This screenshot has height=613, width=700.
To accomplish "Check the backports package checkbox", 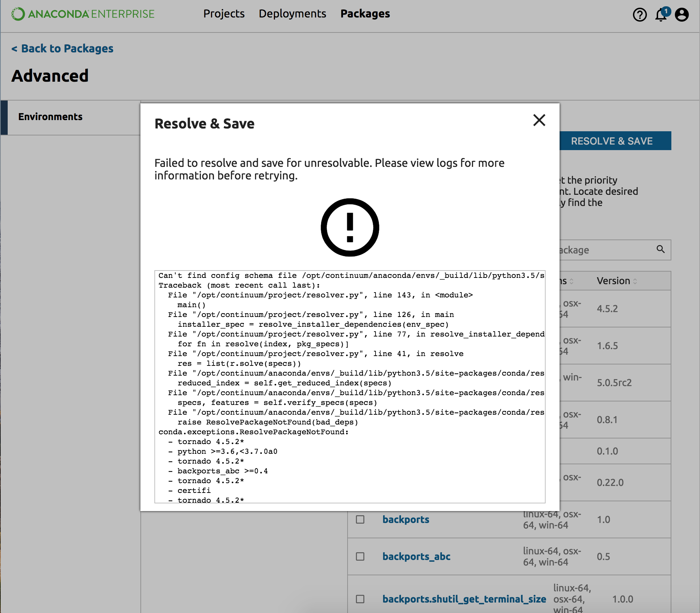I will [x=360, y=519].
